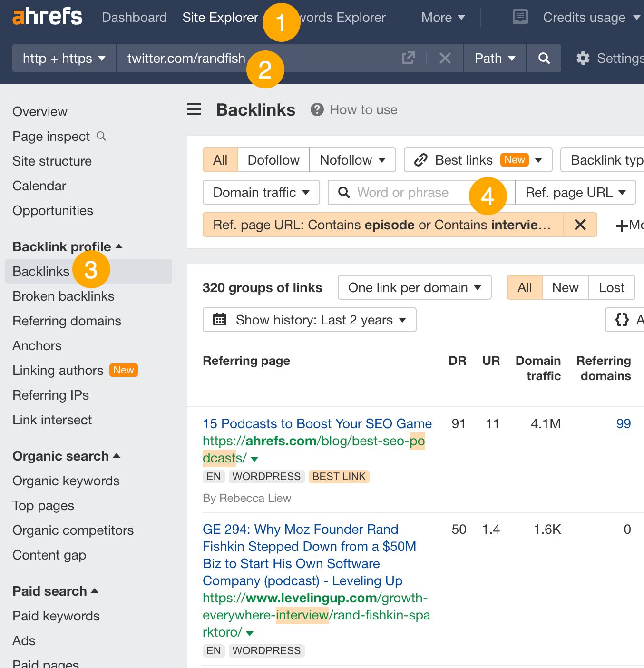Click the magnifier search button in URL bar
The image size is (644, 668).
pos(544,59)
